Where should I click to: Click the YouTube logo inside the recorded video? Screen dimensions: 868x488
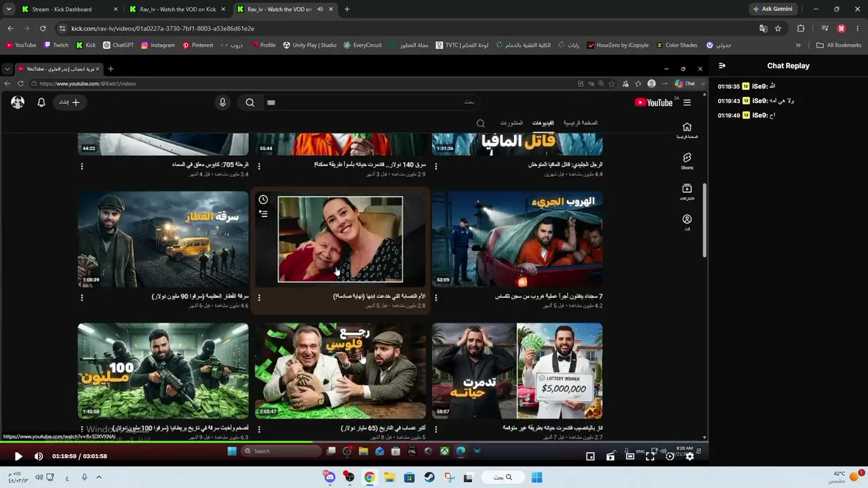click(654, 102)
